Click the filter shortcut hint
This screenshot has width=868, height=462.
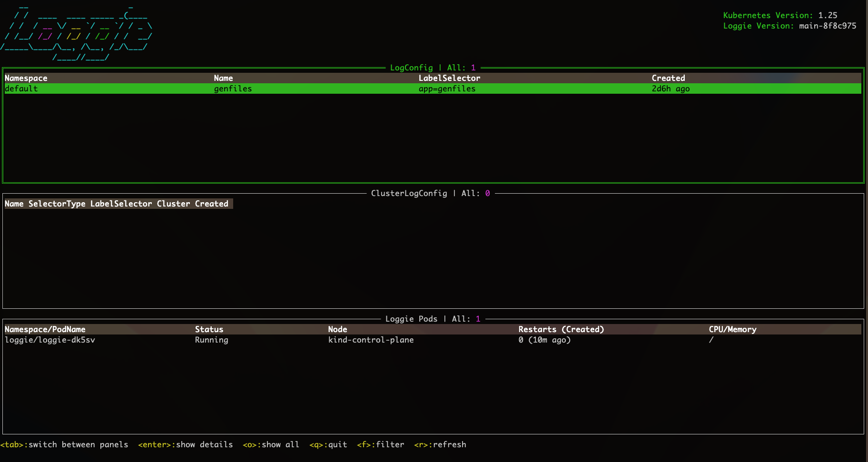[380, 444]
